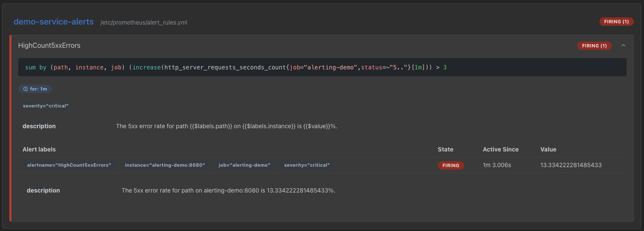Click the Alert labels column header
This screenshot has height=231, width=644.
(39, 149)
